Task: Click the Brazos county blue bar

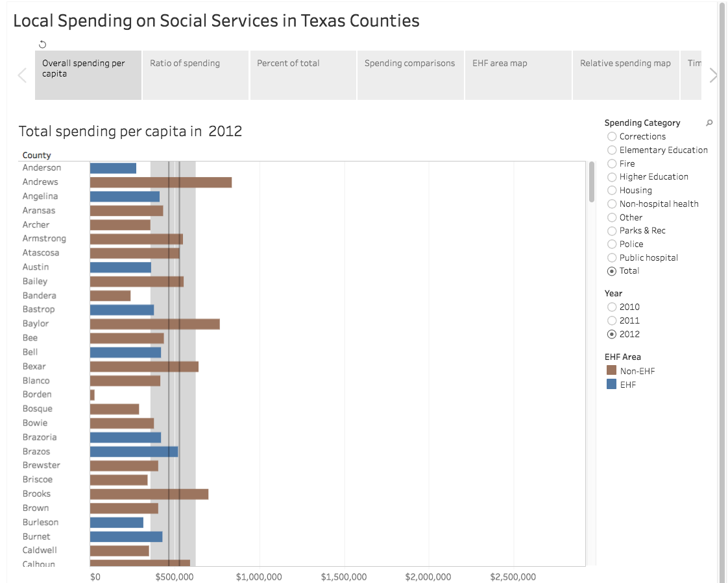Action: click(x=134, y=451)
